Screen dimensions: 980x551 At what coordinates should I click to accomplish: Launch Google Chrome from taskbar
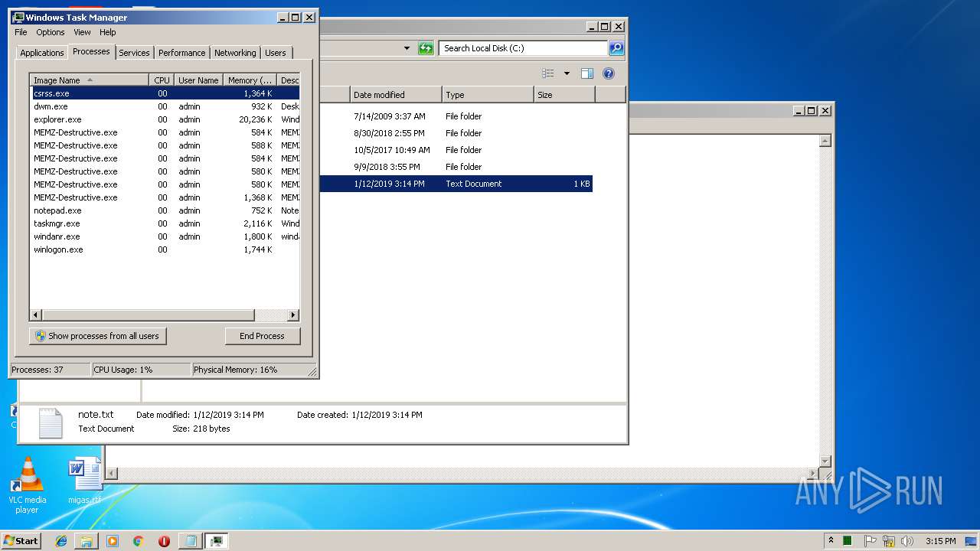138,541
